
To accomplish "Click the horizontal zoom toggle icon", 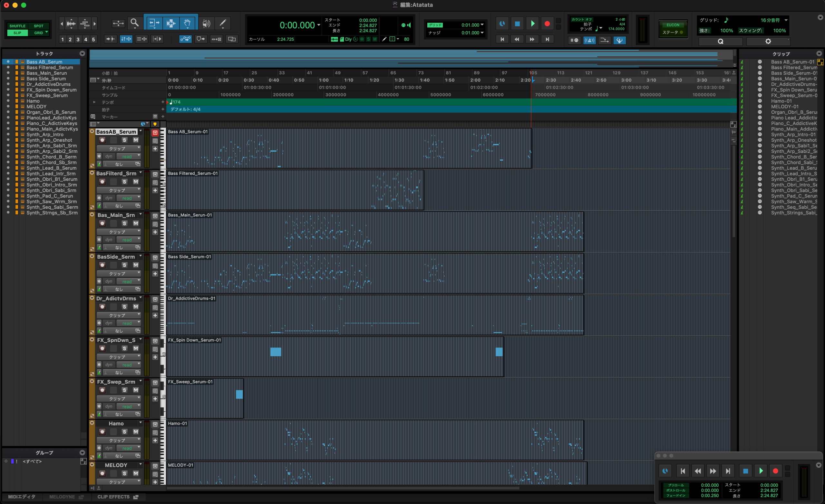I will [118, 23].
